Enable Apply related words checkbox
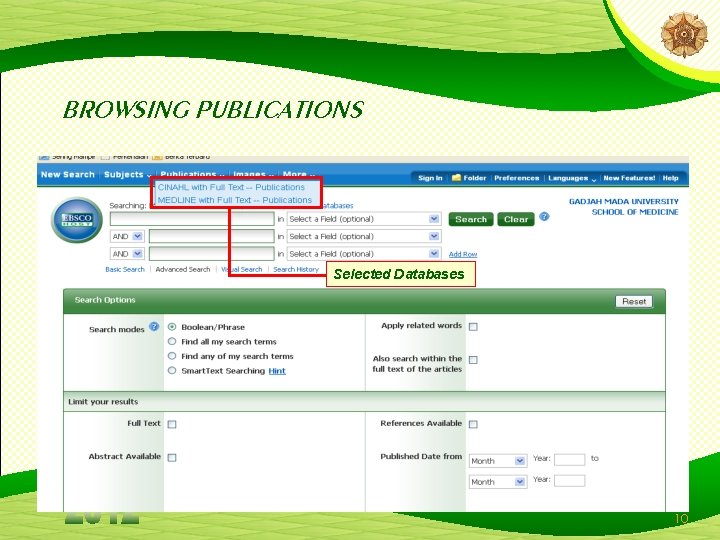 tap(473, 326)
